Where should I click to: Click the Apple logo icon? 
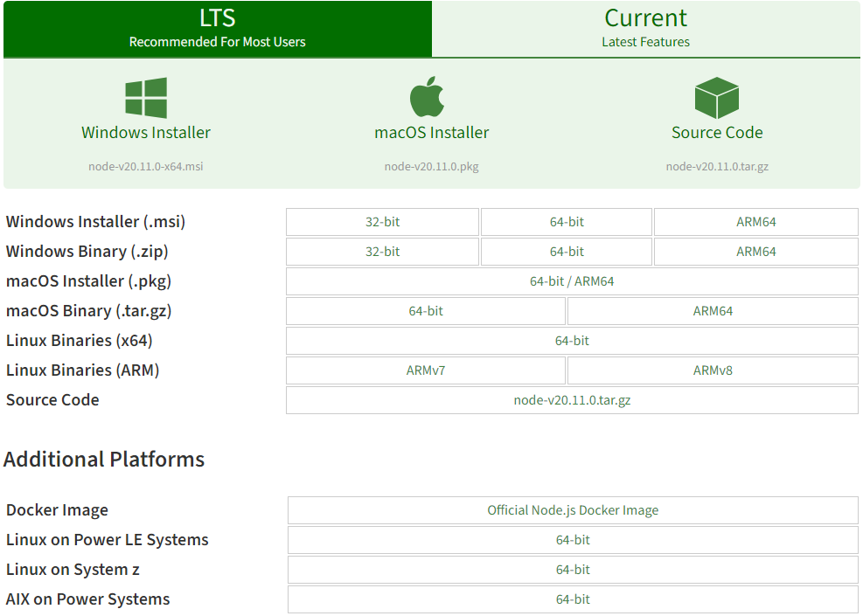point(427,97)
